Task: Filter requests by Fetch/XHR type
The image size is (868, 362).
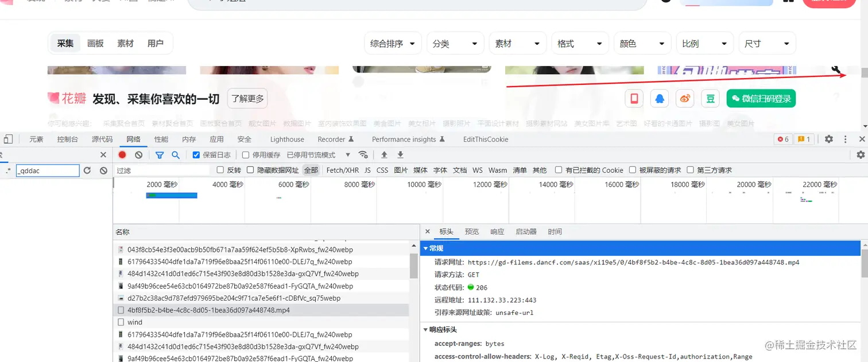Action: 343,170
